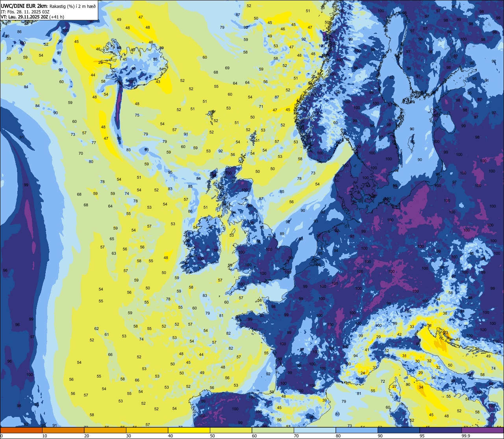The height and width of the screenshot is (439, 504).
Task: Click the '30' legend tick label
Action: coord(128,436)
